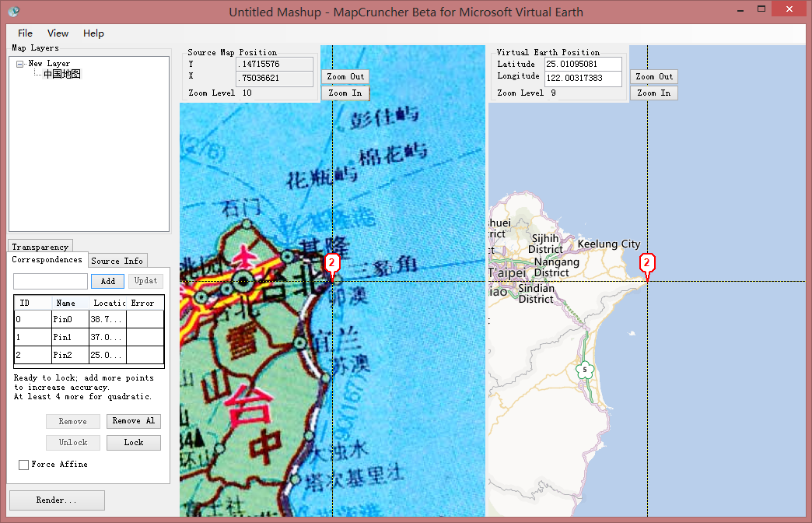Zoom in the source map
Image resolution: width=812 pixels, height=523 pixels.
click(345, 93)
